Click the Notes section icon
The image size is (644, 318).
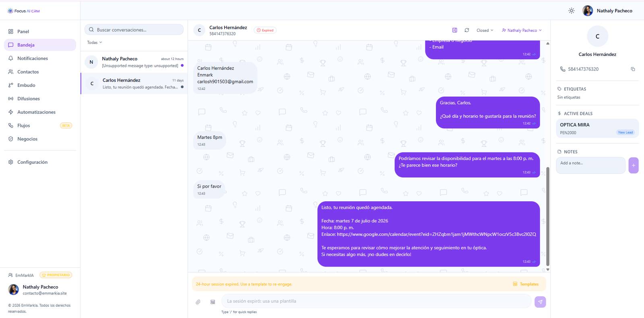559,152
